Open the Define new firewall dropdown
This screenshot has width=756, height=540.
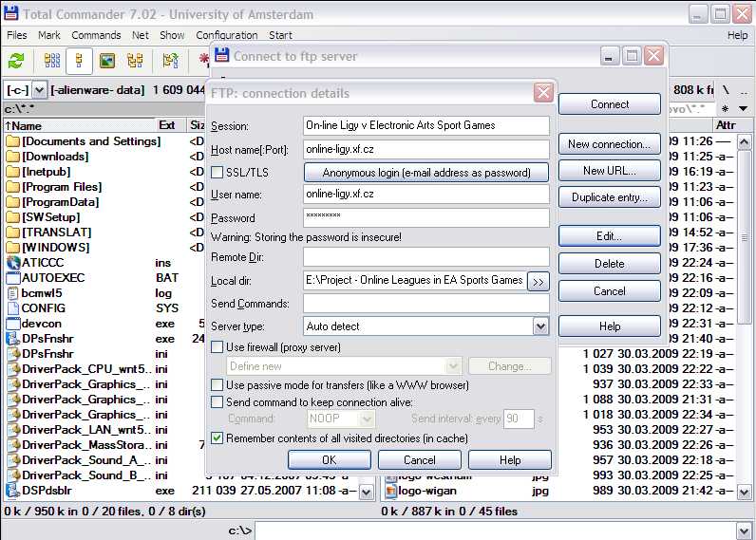453,366
